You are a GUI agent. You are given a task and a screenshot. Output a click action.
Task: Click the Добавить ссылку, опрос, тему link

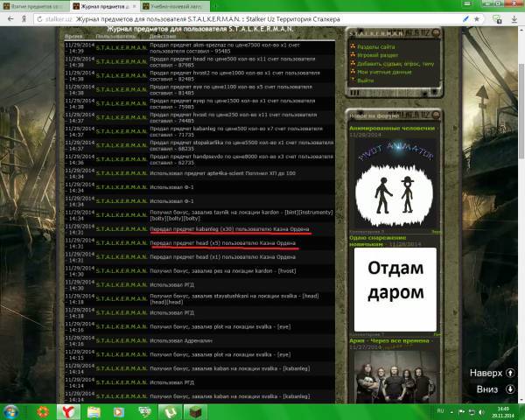click(395, 64)
